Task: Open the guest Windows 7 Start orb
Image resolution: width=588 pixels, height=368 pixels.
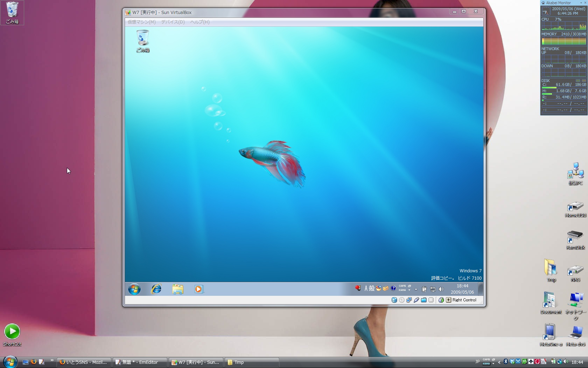Action: (134, 289)
